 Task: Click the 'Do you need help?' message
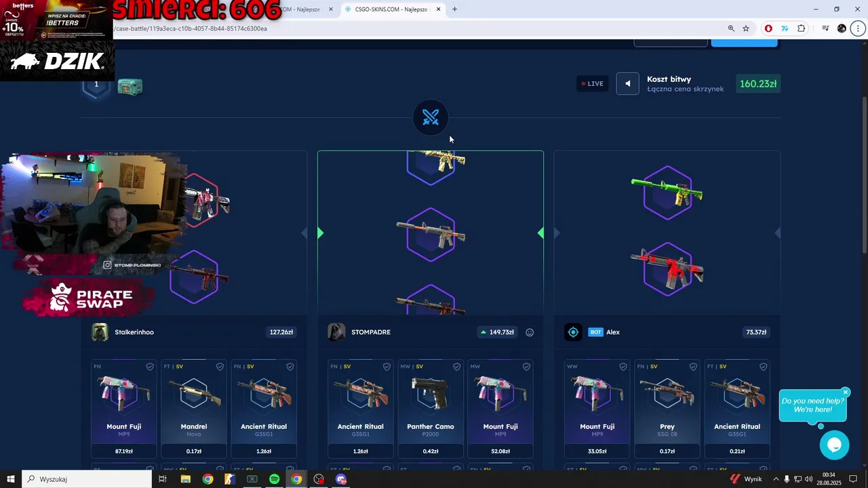[x=812, y=405]
